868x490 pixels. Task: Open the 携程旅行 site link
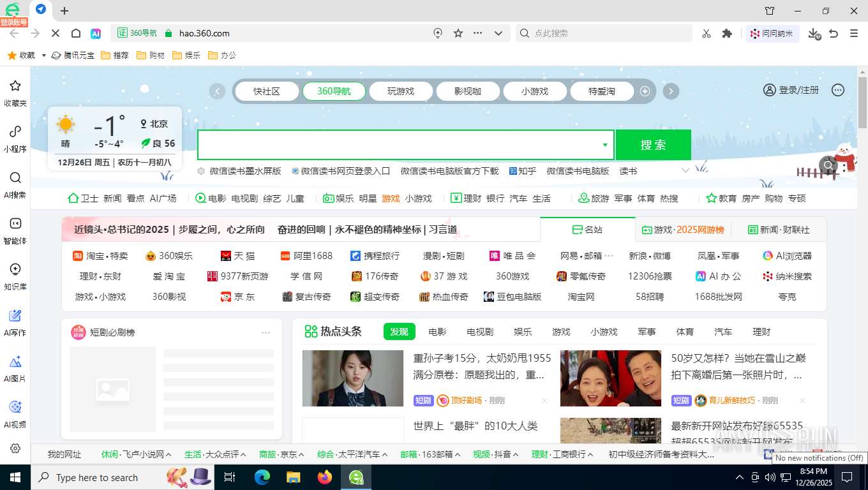(x=375, y=256)
